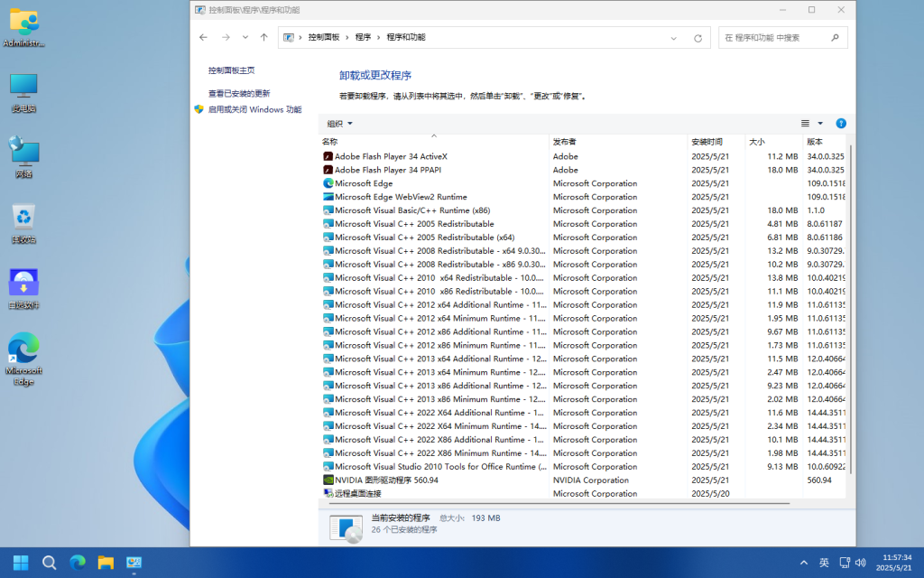Select Adobe Flash Player 34 ActiveX icon
Image resolution: width=924 pixels, height=578 pixels.
328,156
